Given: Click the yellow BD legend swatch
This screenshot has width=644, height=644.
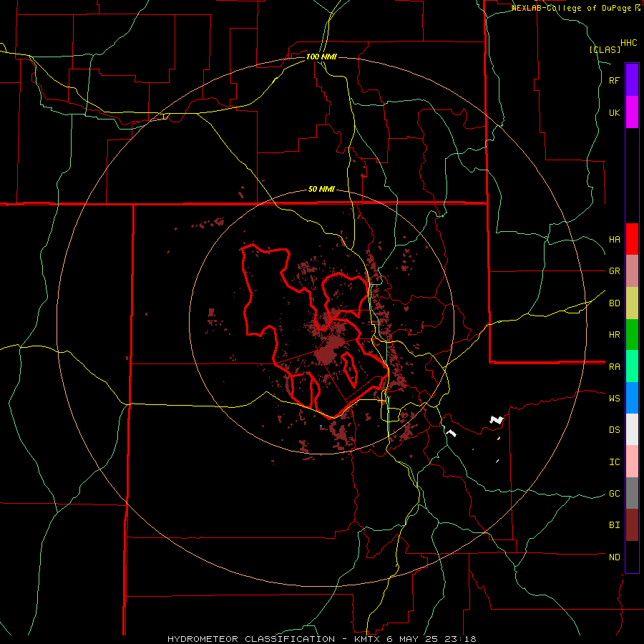Looking at the screenshot, I should 632,303.
